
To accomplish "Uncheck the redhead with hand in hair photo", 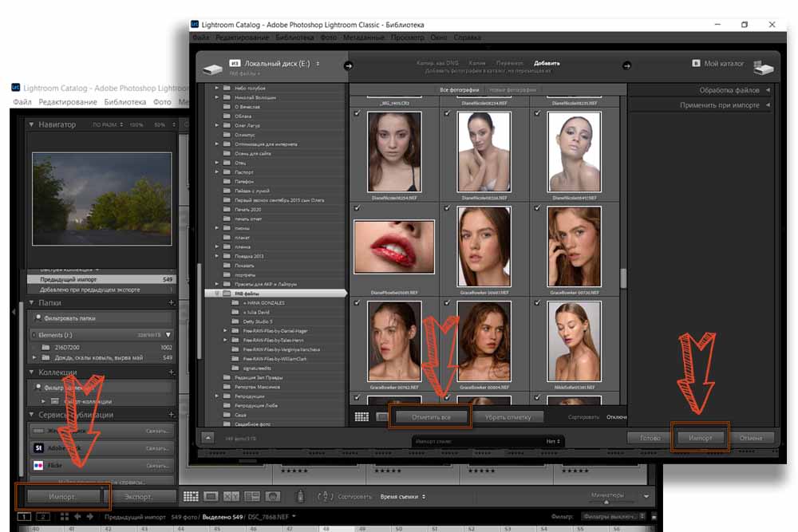I will (x=537, y=207).
